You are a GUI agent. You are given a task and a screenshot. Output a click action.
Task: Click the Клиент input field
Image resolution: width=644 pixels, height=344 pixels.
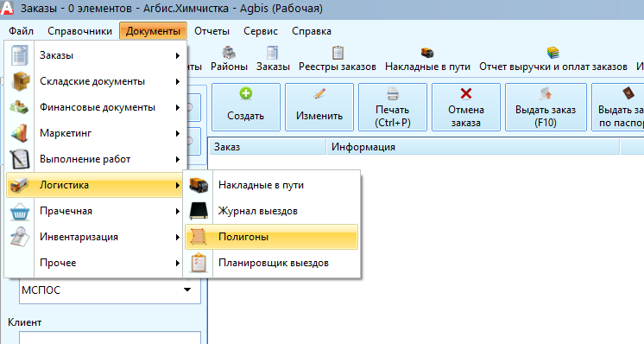[x=110, y=338]
